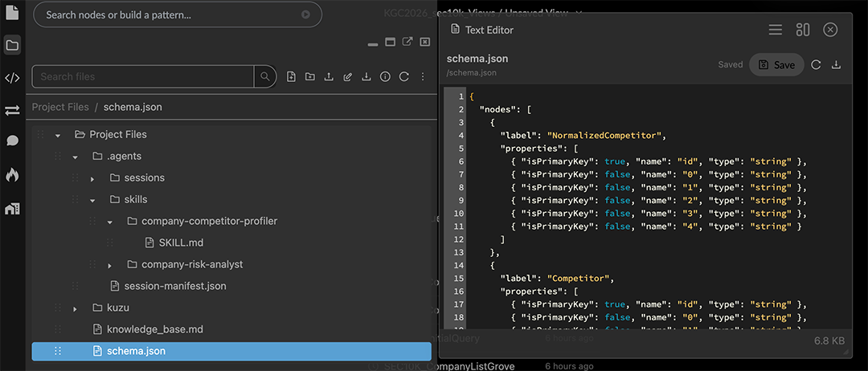Download schema.json from Text Editor
Image resolution: width=868 pixels, height=371 pixels.
point(837,65)
